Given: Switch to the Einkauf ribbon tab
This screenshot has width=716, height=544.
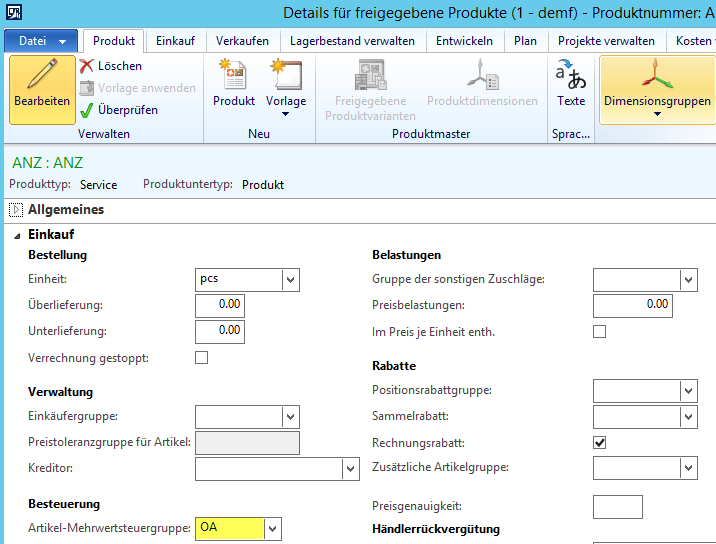Looking at the screenshot, I should click(175, 41).
